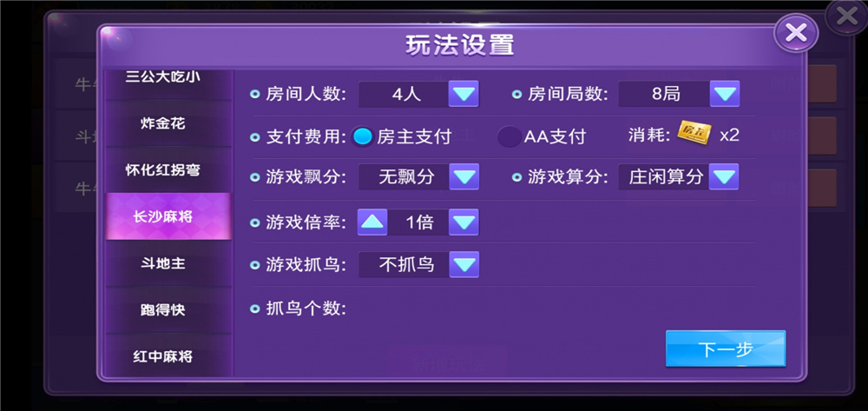868x411 pixels.
Task: Click the 1倍 multiplier value field
Action: coord(418,222)
